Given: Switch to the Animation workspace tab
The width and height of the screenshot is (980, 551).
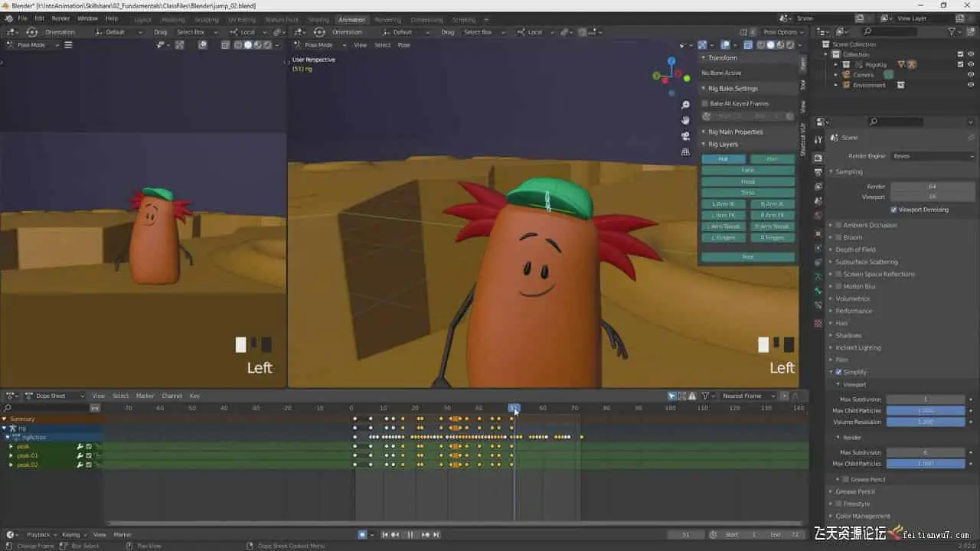Looking at the screenshot, I should [351, 19].
